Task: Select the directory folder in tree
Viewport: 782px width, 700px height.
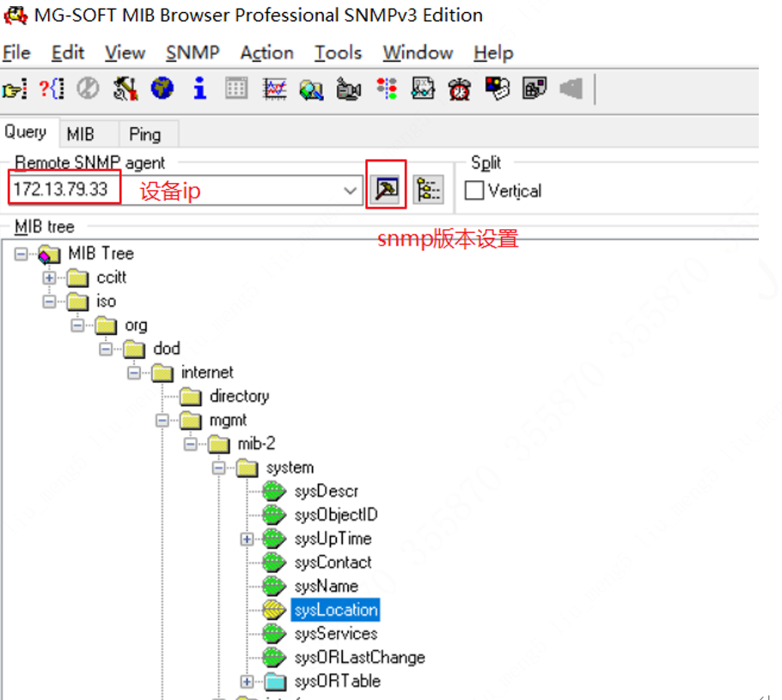Action: coord(240,397)
